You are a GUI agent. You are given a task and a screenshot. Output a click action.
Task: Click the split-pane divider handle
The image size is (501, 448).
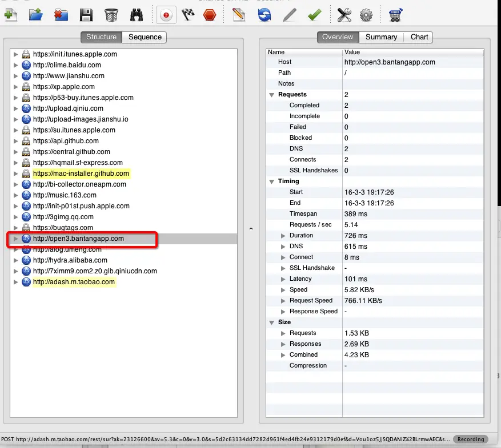coord(251,229)
